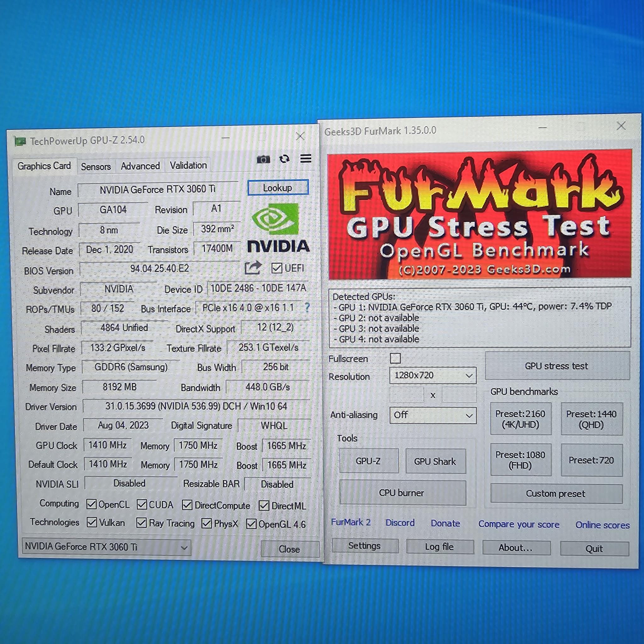Enable the FurMark Fullscreen checkbox
This screenshot has width=644, height=644.
pyautogui.click(x=395, y=358)
